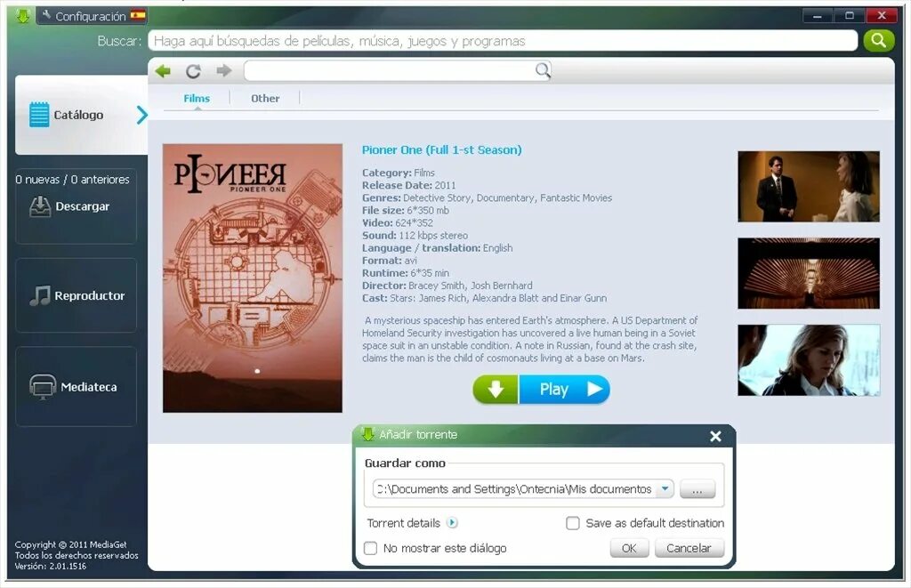Viewport: 911px width, 588px height.
Task: Go forward with the grey arrow
Action: [223, 71]
